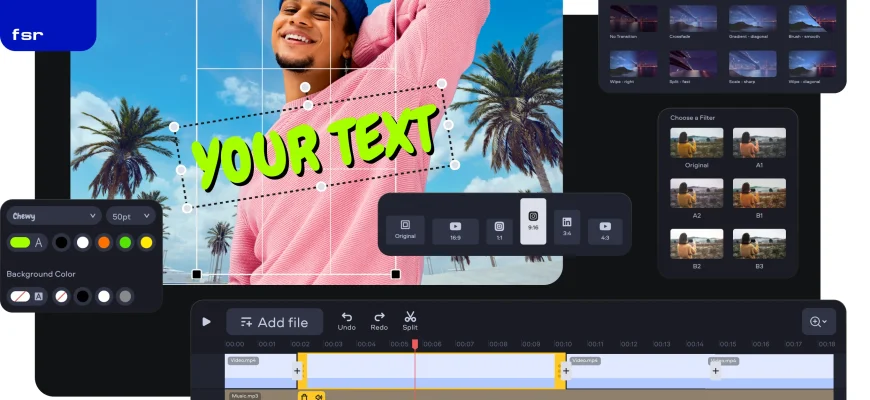This screenshot has height=400, width=870.
Task: Click the Choose a Filter heading
Action: (x=692, y=118)
